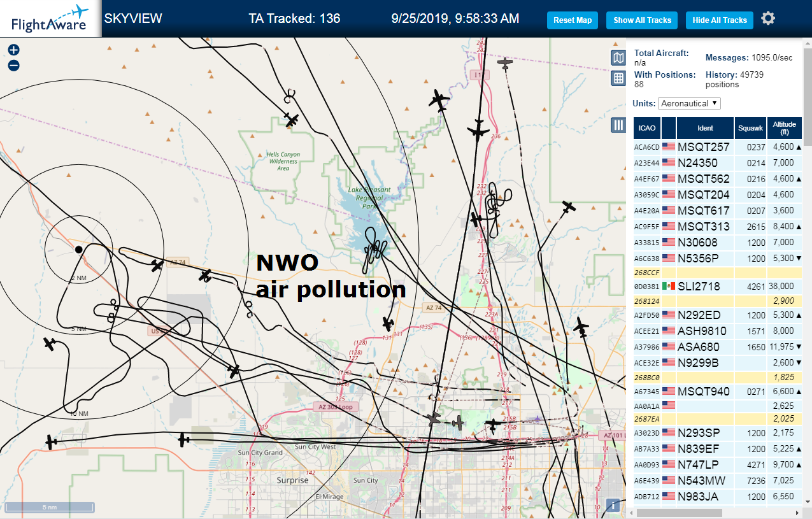Select aircraft row MSQT257
Viewport: 812px width, 519px height.
[x=718, y=147]
